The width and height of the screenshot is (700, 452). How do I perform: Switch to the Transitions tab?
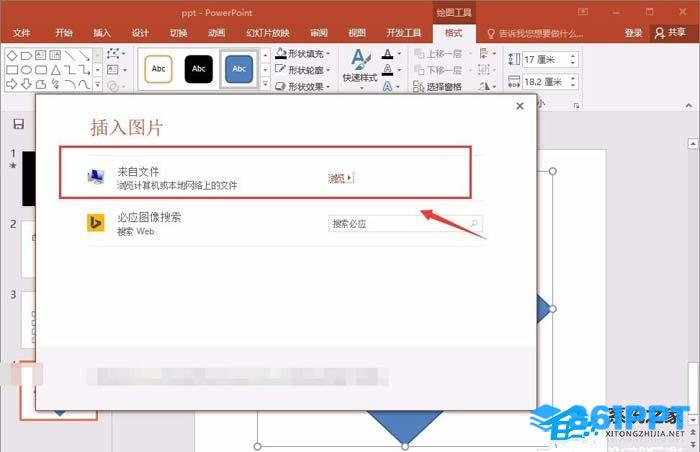click(x=178, y=33)
